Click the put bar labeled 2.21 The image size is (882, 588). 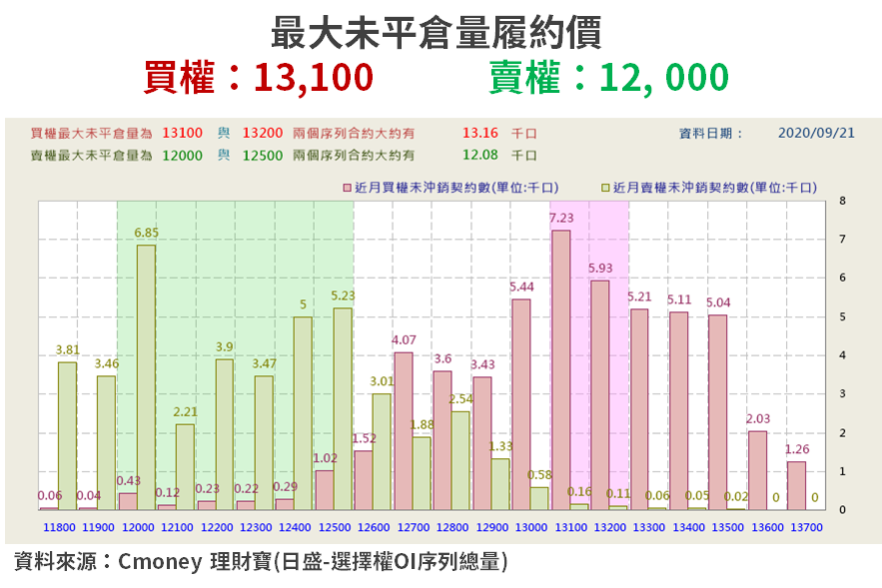click(185, 467)
